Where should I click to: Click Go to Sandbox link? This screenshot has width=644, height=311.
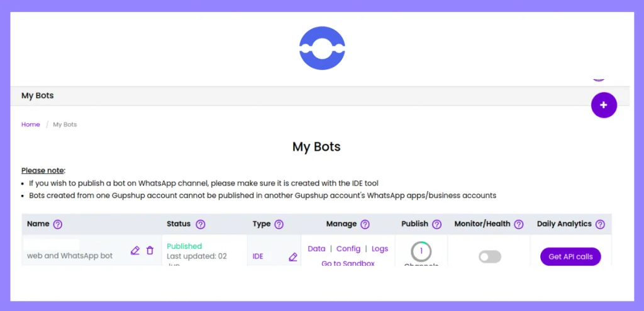point(348,263)
